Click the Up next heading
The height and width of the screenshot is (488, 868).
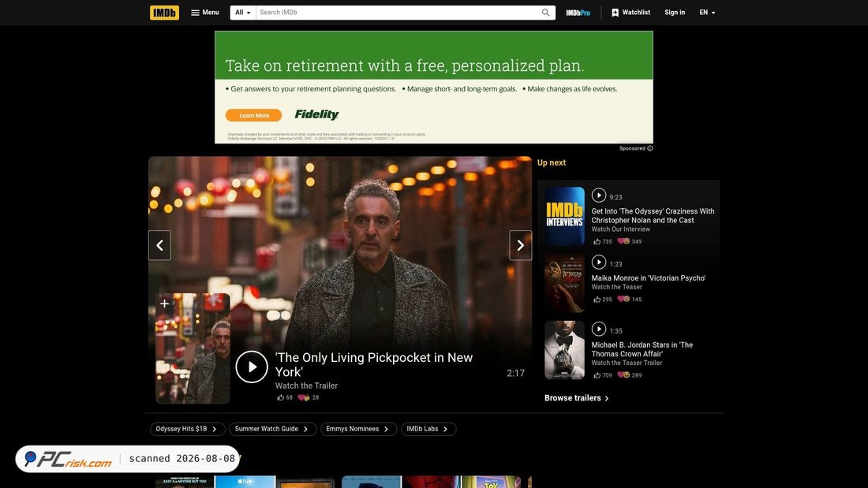point(552,162)
